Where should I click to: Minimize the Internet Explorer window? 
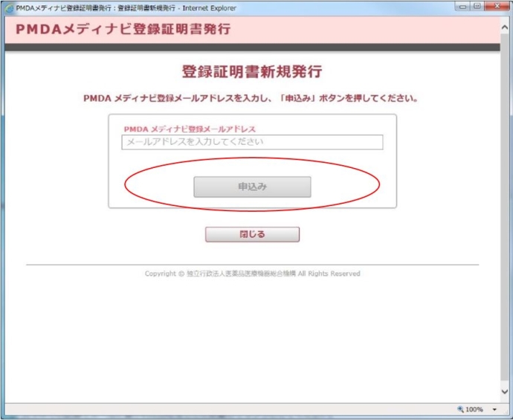pos(462,6)
